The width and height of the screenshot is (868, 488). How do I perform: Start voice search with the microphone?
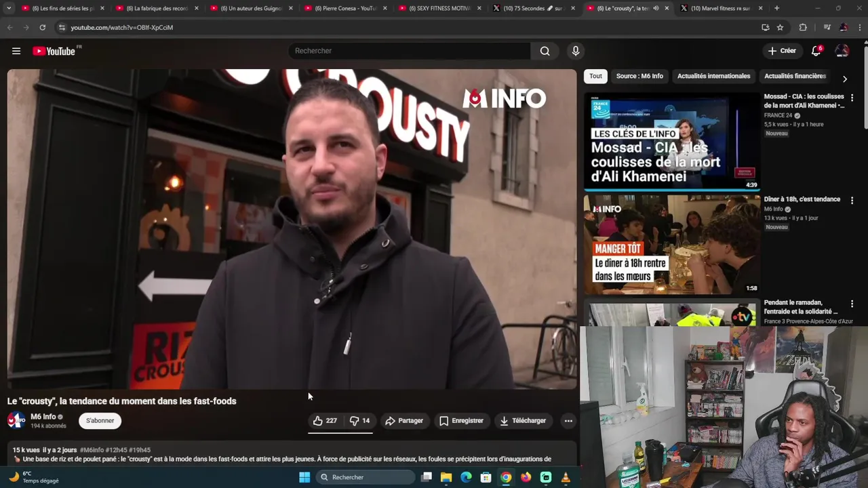(x=576, y=51)
